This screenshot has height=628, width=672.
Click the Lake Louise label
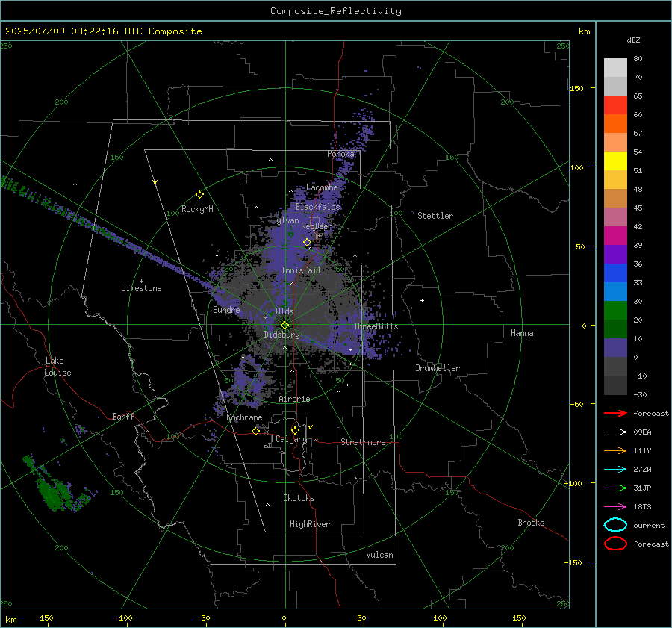57,367
